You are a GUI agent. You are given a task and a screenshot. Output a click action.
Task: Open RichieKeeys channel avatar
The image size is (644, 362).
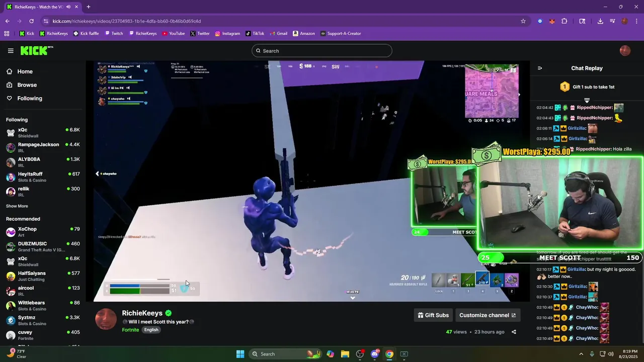point(106,319)
